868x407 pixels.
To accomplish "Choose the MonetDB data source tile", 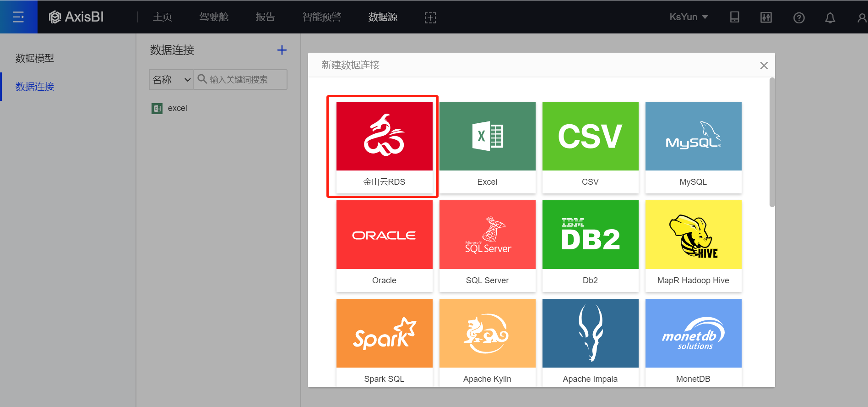I will (x=693, y=343).
